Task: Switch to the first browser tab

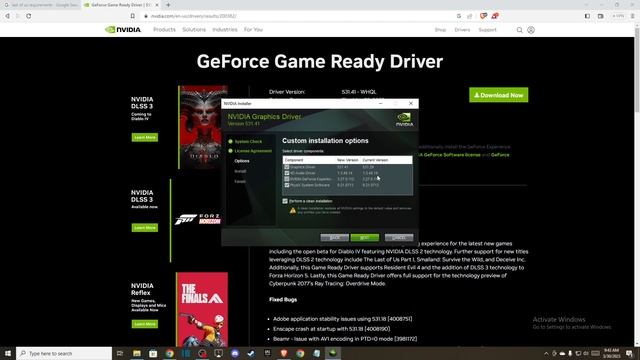Action: coord(40,5)
